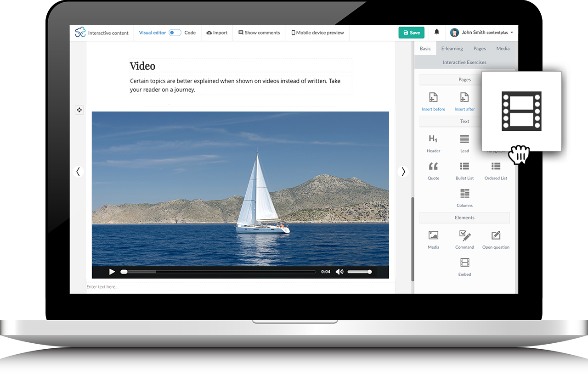Switch to the Pages tab

pyautogui.click(x=480, y=48)
